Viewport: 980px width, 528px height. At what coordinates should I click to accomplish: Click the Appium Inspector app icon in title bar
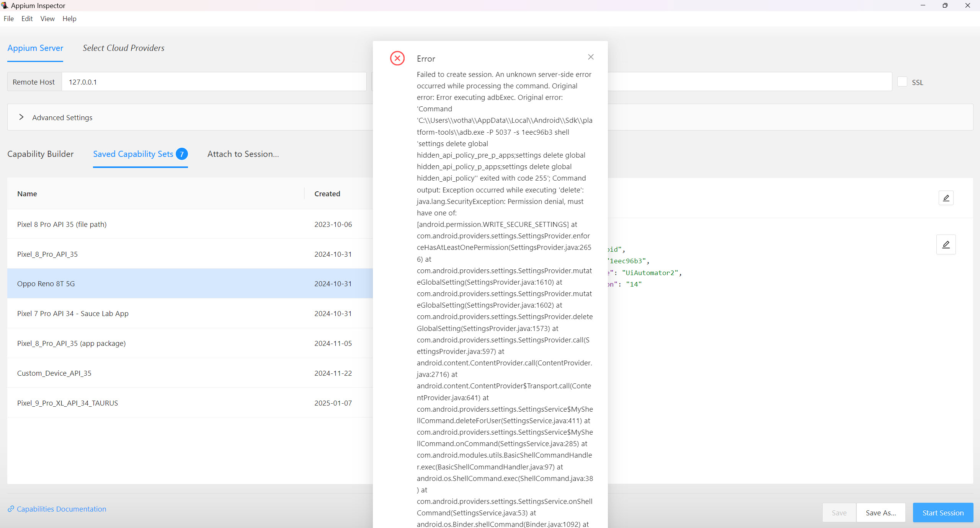click(x=5, y=5)
